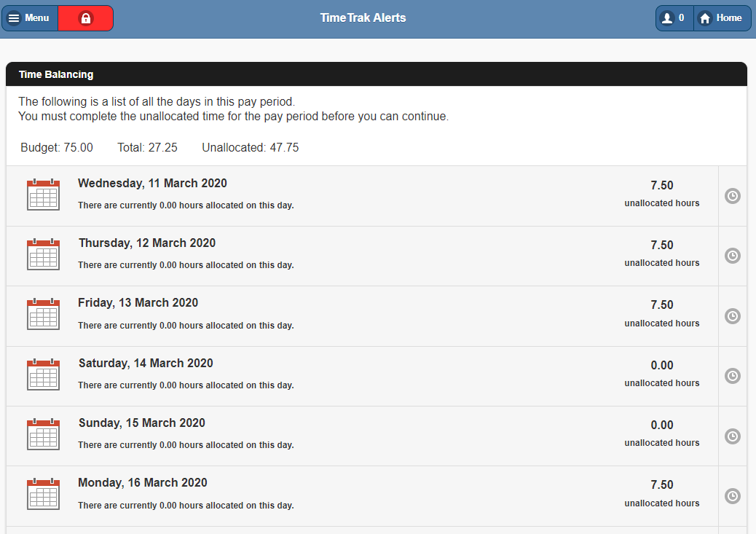
Task: Click the calendar icon for Saturday, 14 March
Action: (44, 374)
